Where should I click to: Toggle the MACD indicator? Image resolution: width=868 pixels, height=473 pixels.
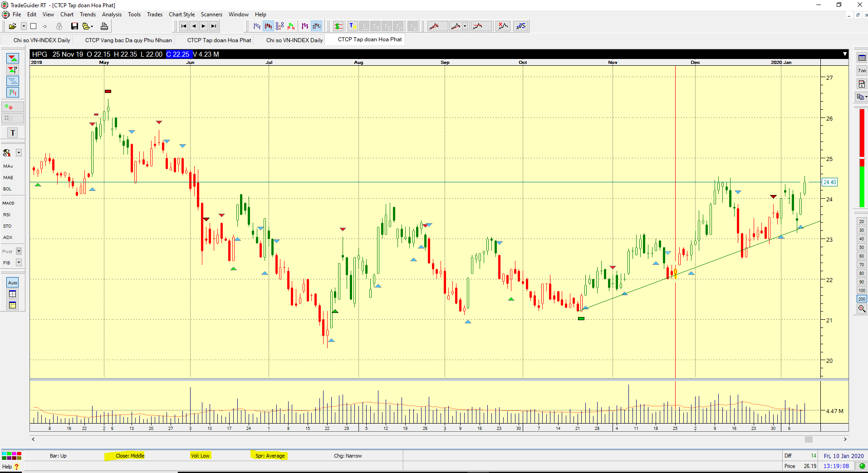(9, 203)
